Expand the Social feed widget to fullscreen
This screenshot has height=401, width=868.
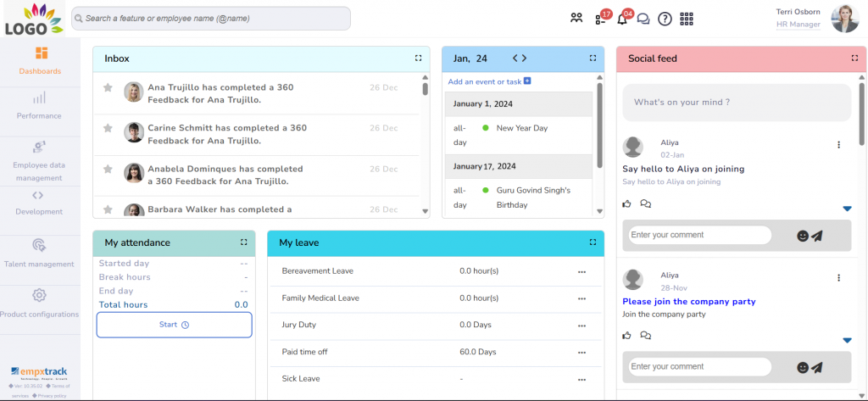point(854,58)
